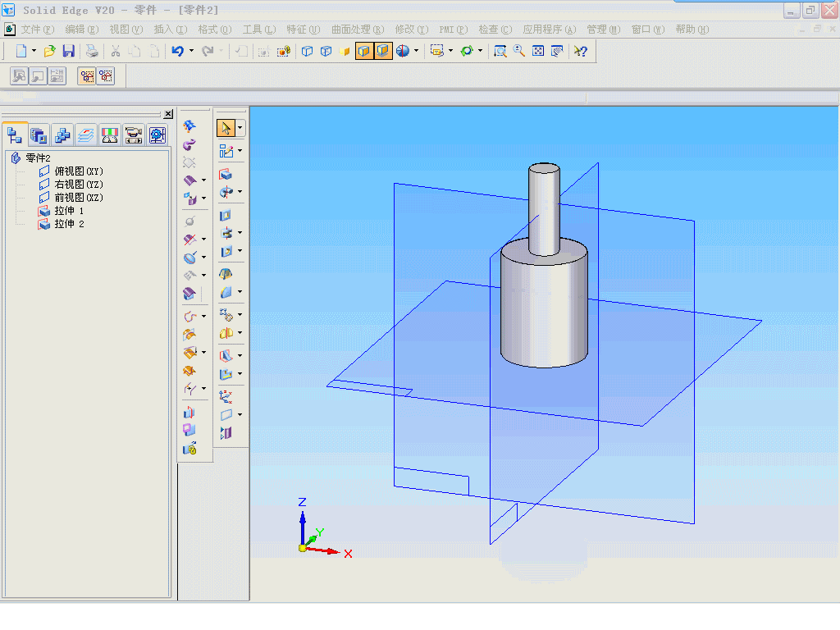Select 前视图(XZ) reference plane in tree
This screenshot has width=840, height=630.
(x=79, y=198)
